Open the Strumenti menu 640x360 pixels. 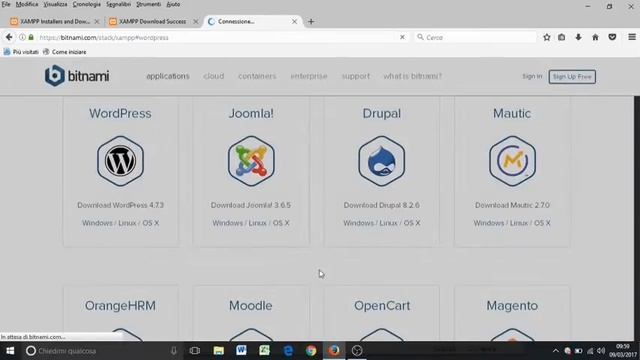tap(149, 4)
